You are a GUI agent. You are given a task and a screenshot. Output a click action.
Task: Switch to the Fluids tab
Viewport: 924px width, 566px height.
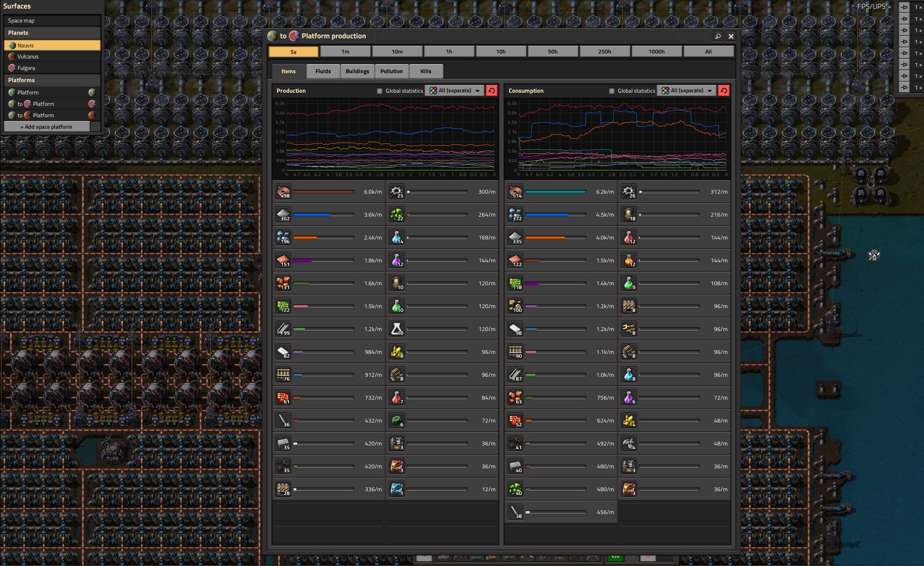(322, 71)
